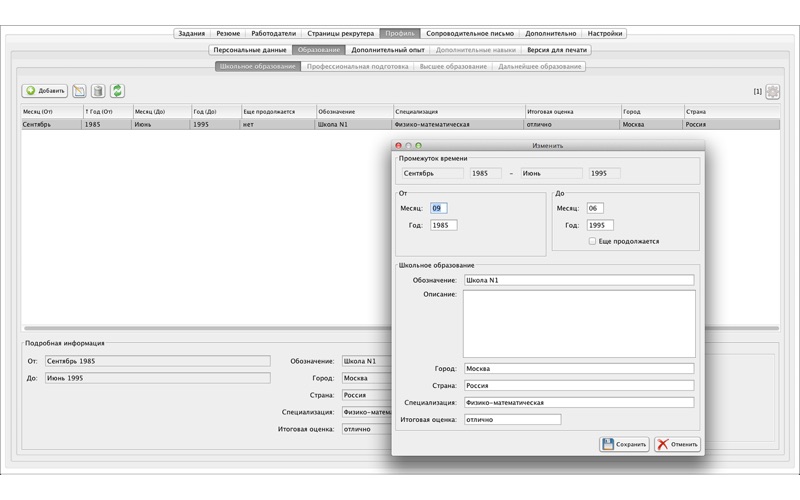This screenshot has height=500, width=800.
Task: Click the До Месяц field (06)
Action: (x=595, y=208)
